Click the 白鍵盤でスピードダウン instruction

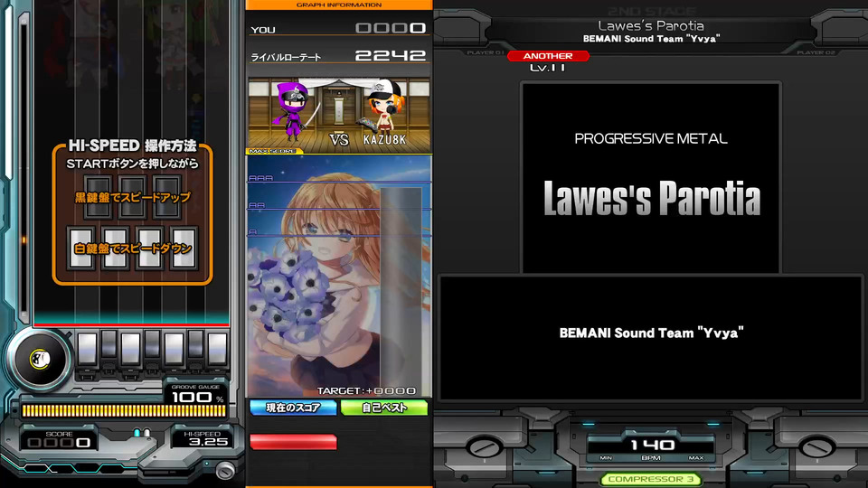coord(132,249)
